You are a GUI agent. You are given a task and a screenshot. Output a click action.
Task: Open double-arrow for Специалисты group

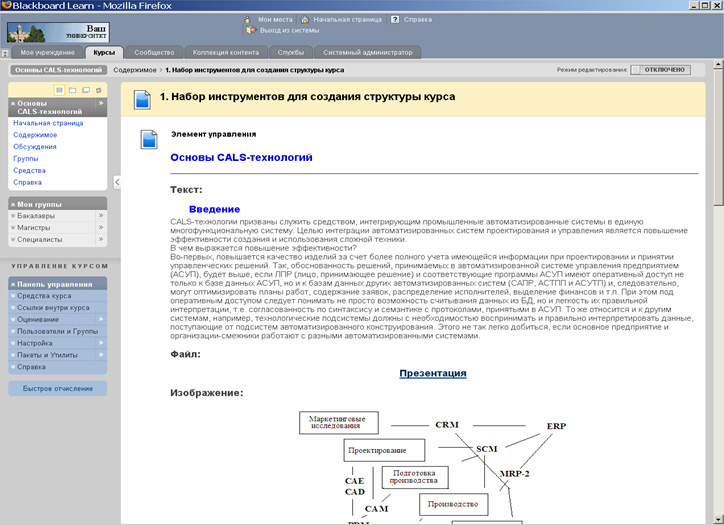[x=101, y=240]
